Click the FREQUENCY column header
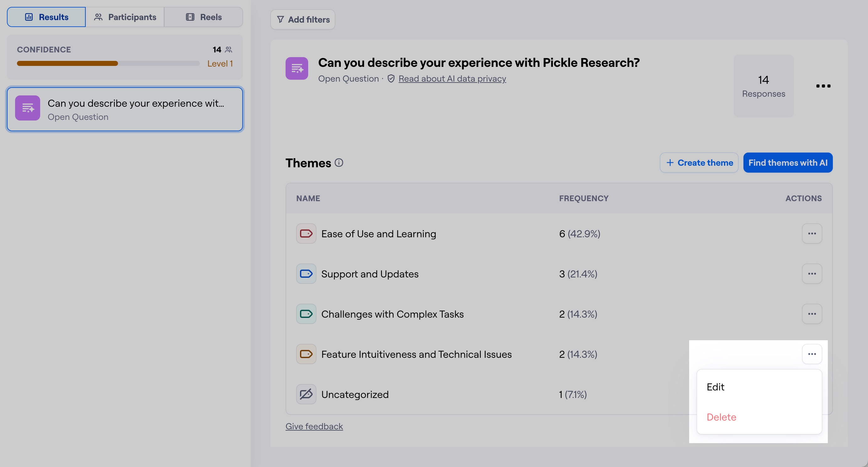The height and width of the screenshot is (467, 868). click(x=584, y=198)
